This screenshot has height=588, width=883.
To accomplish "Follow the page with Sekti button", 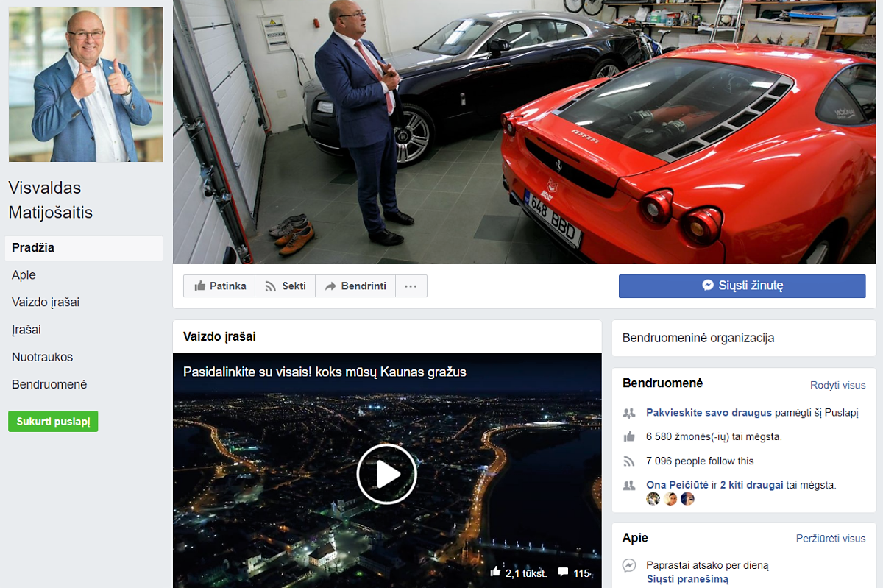I will point(286,286).
